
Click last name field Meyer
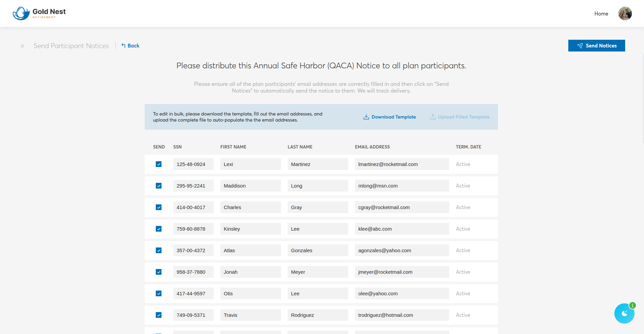(x=318, y=272)
